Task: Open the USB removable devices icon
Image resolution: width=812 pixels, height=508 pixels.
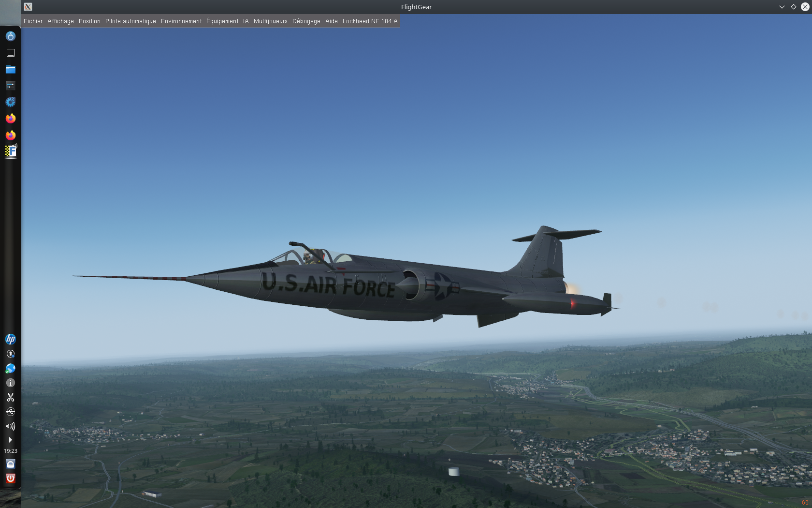Action: click(x=10, y=412)
